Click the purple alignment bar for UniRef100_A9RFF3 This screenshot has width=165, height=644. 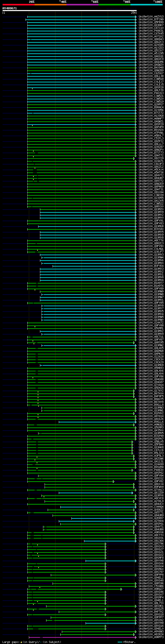click(82, 637)
